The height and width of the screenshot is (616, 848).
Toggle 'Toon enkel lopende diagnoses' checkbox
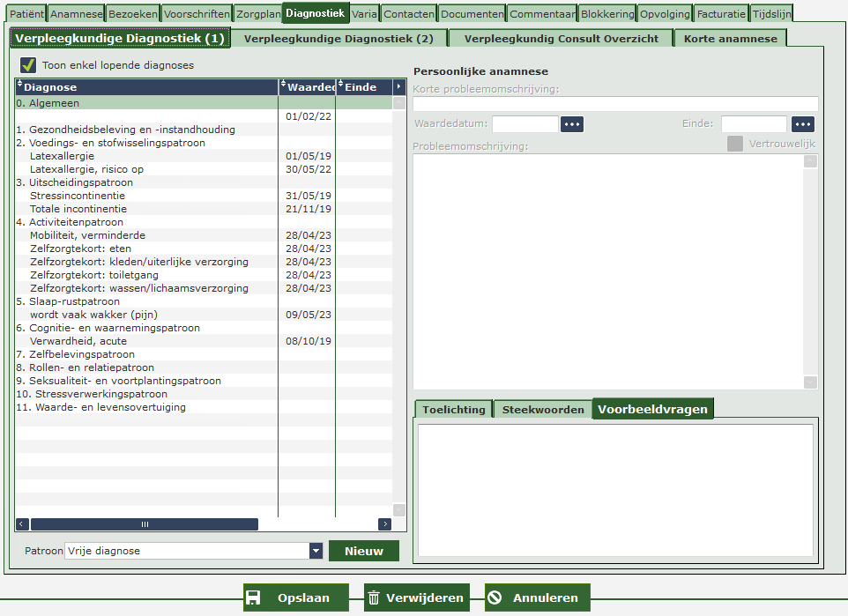[x=28, y=65]
